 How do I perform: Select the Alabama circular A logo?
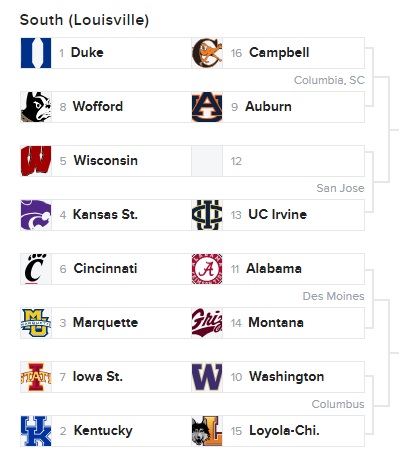click(x=207, y=269)
